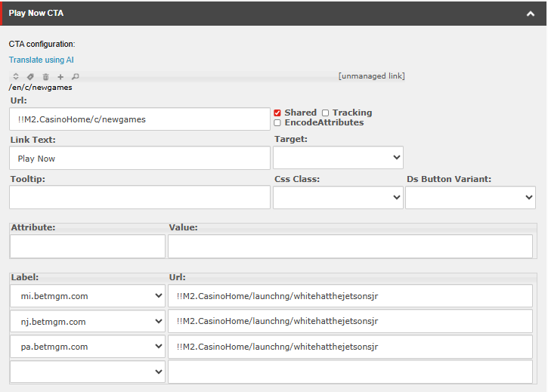Uncheck the Shared checkbox

tap(277, 113)
